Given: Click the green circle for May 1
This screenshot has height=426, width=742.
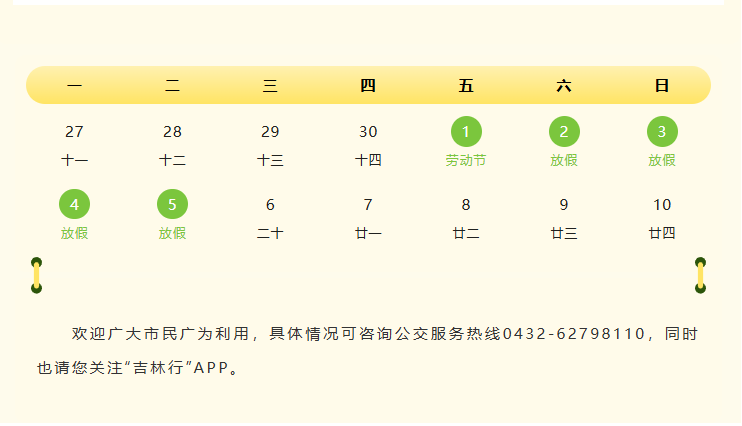Looking at the screenshot, I should (x=466, y=132).
